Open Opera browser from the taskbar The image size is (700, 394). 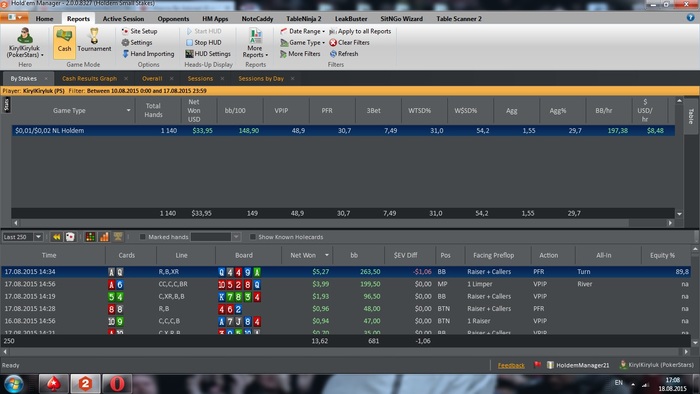coord(117,384)
